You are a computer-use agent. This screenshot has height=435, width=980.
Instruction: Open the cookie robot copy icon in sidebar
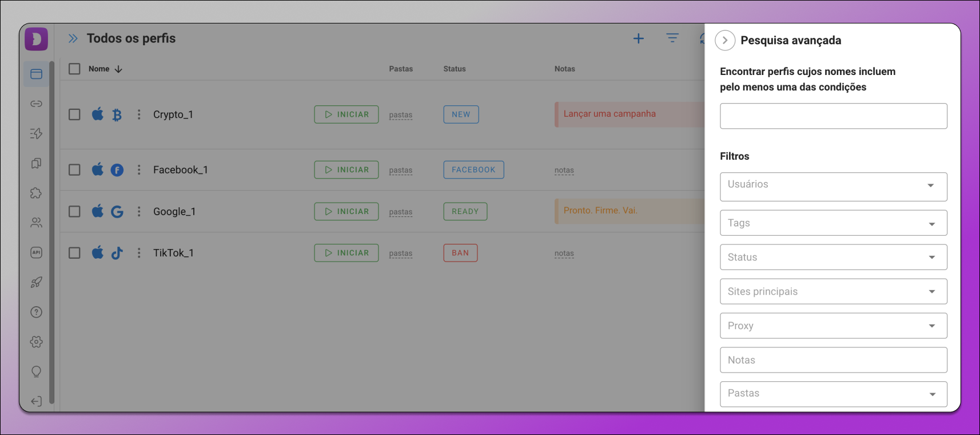point(37,163)
